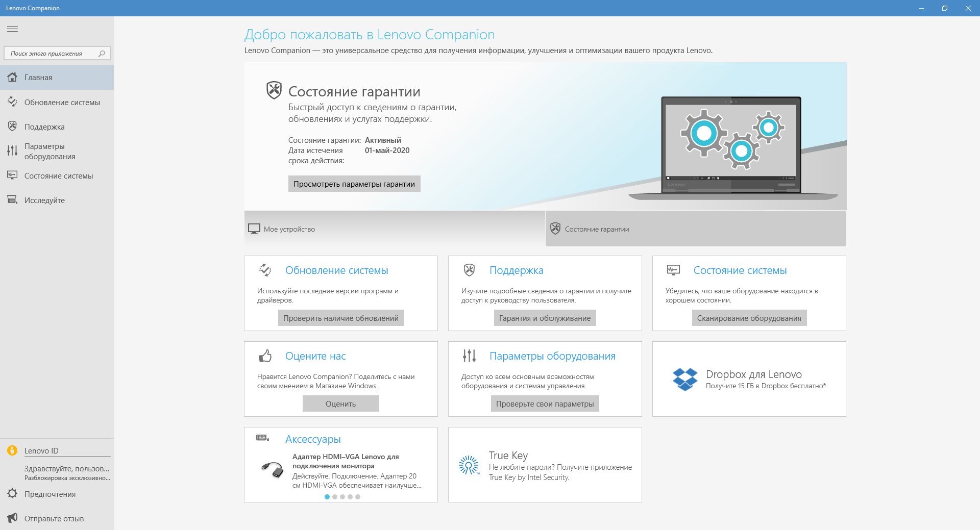Open the True Key offer tile
Image resolution: width=980 pixels, height=530 pixels.
(545, 465)
